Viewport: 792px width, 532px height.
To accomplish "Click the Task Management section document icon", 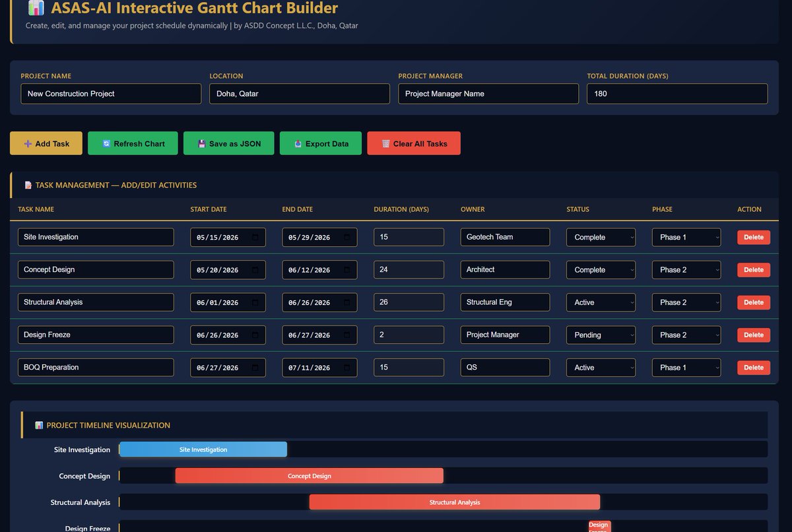I will pyautogui.click(x=28, y=185).
